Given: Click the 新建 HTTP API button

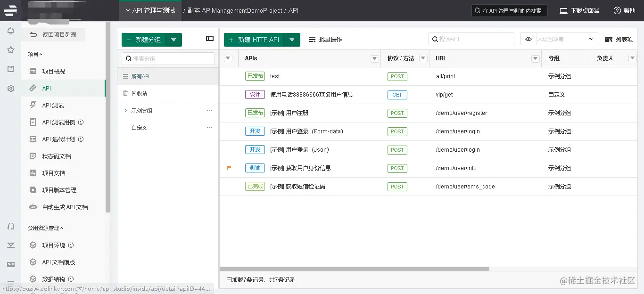Looking at the screenshot, I should (x=254, y=40).
